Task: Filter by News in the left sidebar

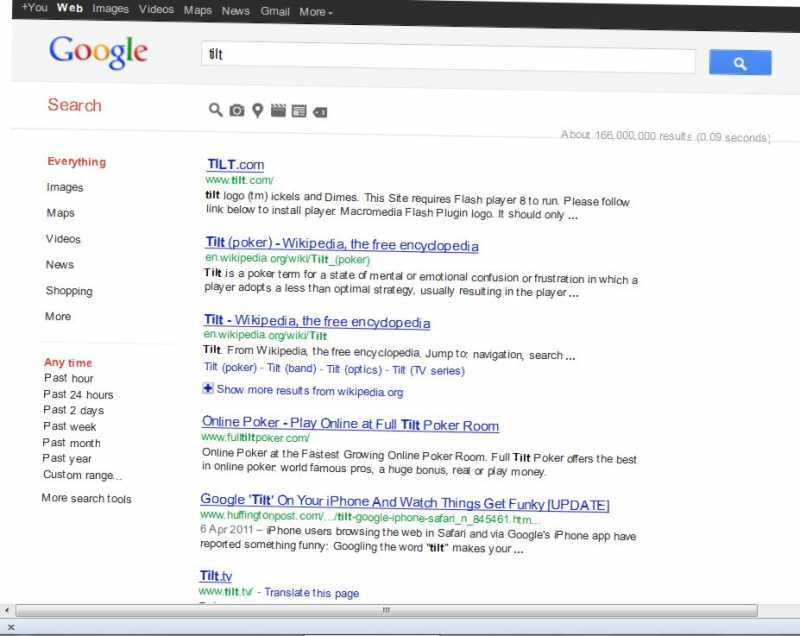Action: [x=60, y=264]
